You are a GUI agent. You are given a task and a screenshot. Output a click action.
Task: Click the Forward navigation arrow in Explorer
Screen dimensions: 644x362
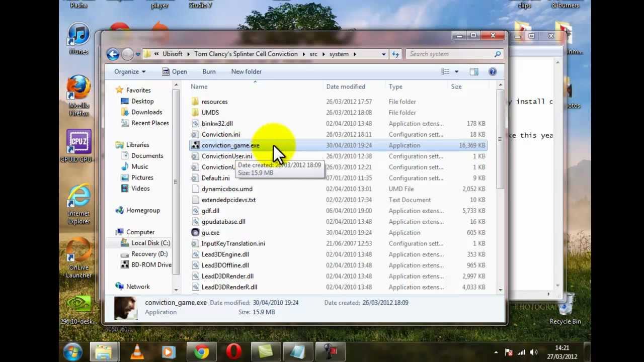tap(128, 54)
